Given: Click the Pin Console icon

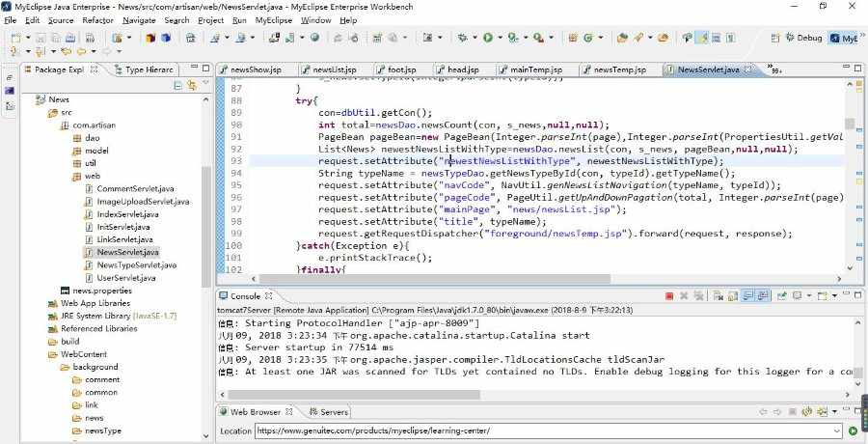Looking at the screenshot, I should pyautogui.click(x=781, y=296).
